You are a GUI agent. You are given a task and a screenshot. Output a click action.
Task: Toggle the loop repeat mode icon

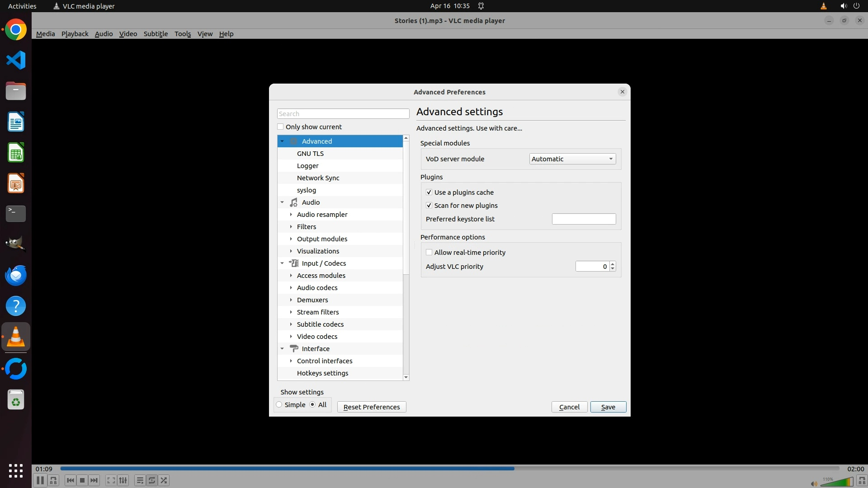152,480
